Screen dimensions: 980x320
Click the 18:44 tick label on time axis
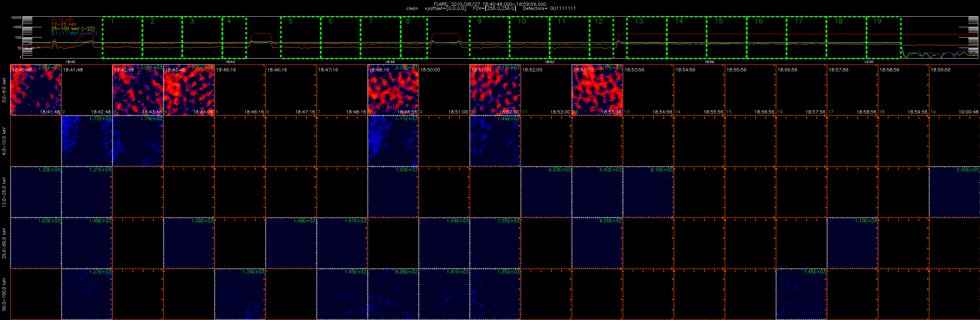pos(230,62)
